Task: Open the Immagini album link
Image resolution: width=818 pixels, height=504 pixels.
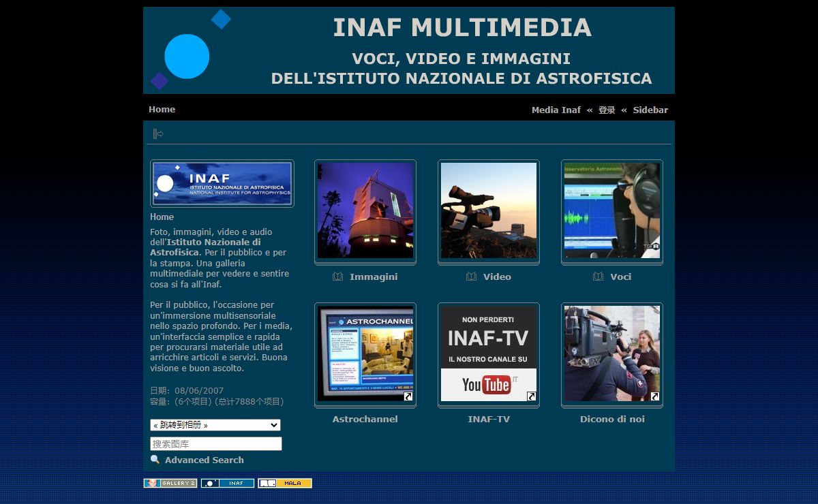Action: point(374,277)
